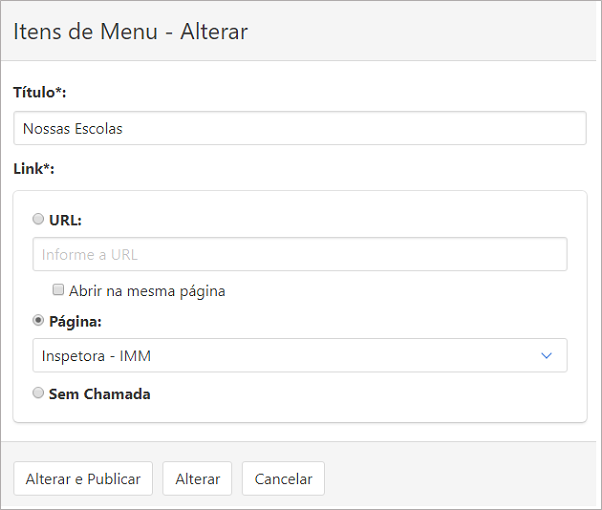Click the standalone Alterar button
The height and width of the screenshot is (510, 602).
(197, 479)
